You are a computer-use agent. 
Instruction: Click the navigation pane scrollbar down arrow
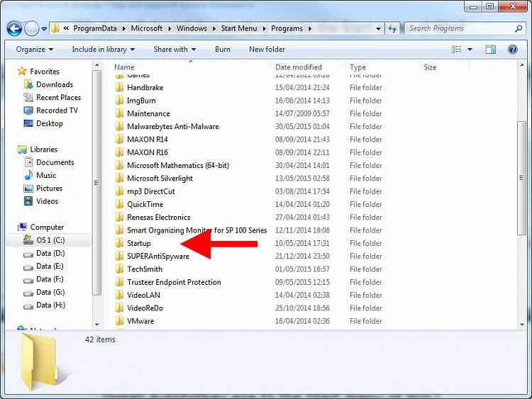point(97,325)
